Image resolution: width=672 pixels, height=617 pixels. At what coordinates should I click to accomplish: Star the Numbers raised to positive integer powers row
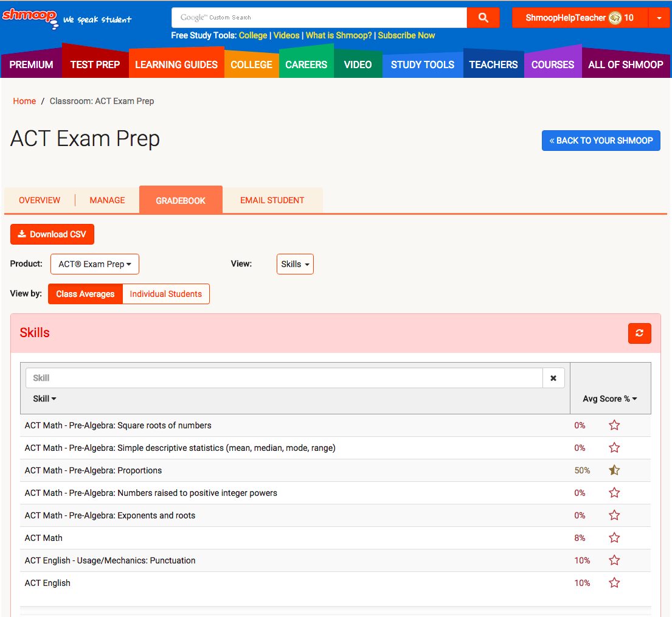[614, 493]
